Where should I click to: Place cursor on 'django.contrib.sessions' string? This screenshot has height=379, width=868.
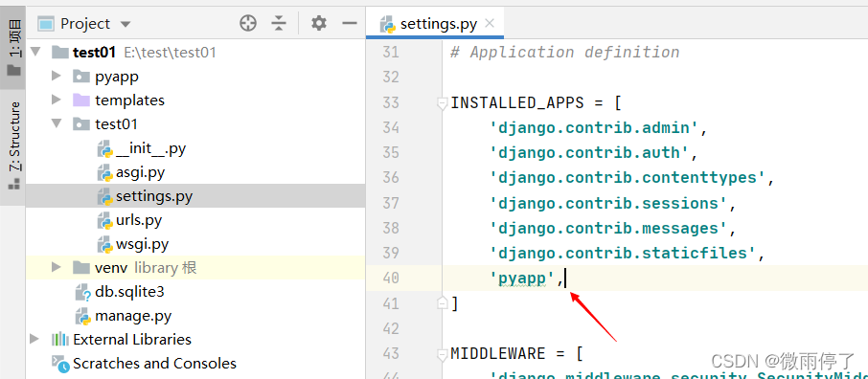pyautogui.click(x=608, y=203)
